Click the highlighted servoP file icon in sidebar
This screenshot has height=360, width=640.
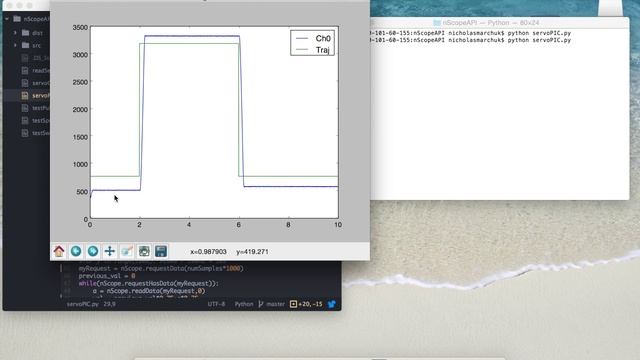click(25, 96)
